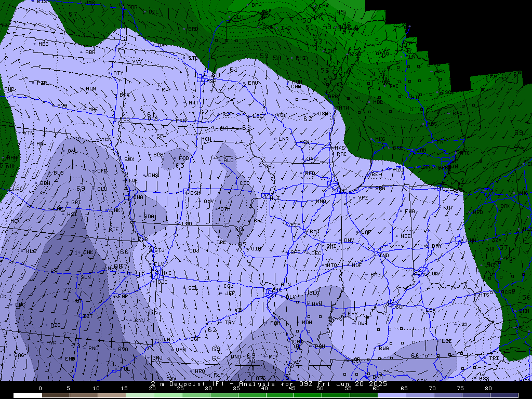Click the BRL station label
Viewport: 532px width, 399px height.
click(258, 221)
